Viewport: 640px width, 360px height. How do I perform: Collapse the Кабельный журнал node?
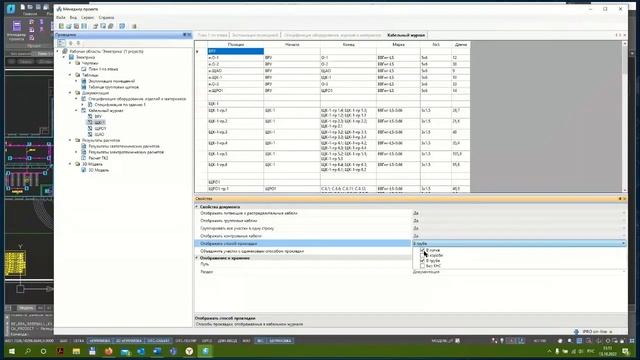[76, 111]
